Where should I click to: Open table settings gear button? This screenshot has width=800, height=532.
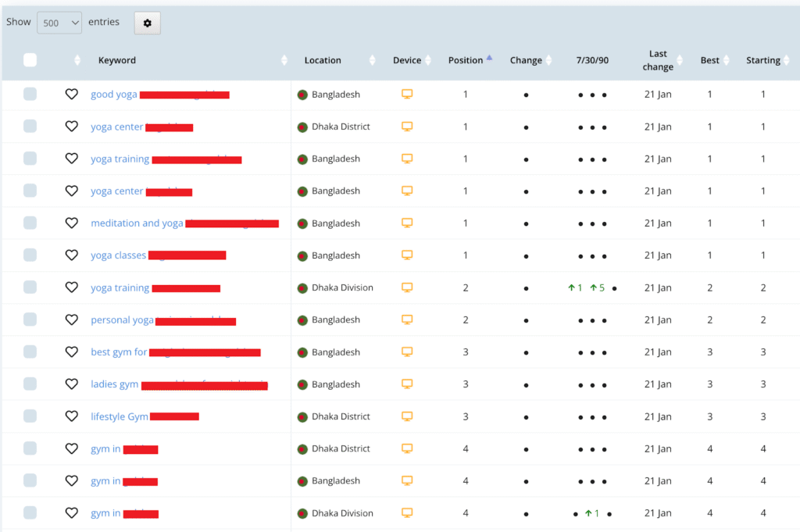(x=147, y=23)
